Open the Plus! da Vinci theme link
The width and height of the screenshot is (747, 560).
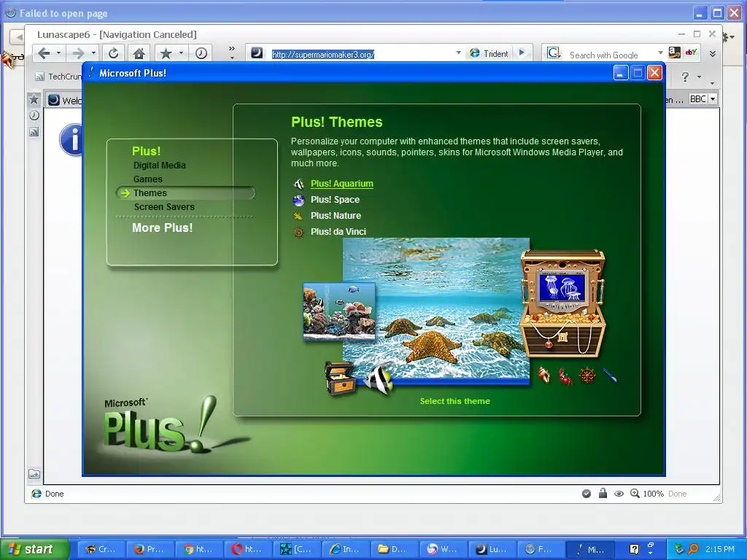[x=338, y=232]
